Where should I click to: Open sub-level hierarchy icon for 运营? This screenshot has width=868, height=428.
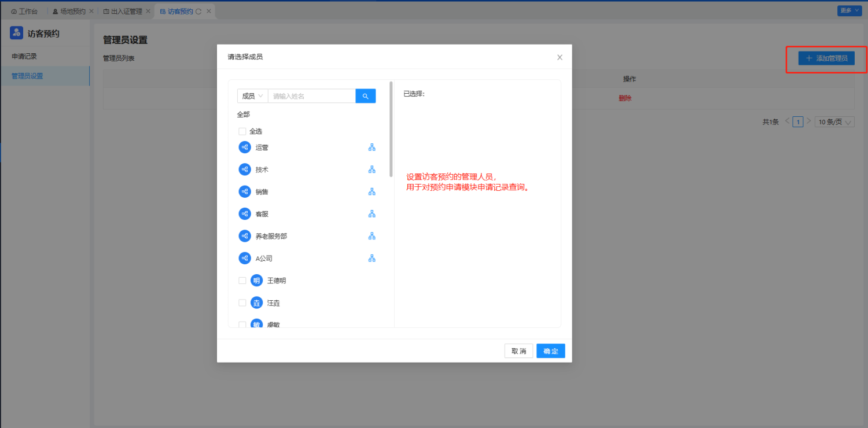click(x=372, y=147)
